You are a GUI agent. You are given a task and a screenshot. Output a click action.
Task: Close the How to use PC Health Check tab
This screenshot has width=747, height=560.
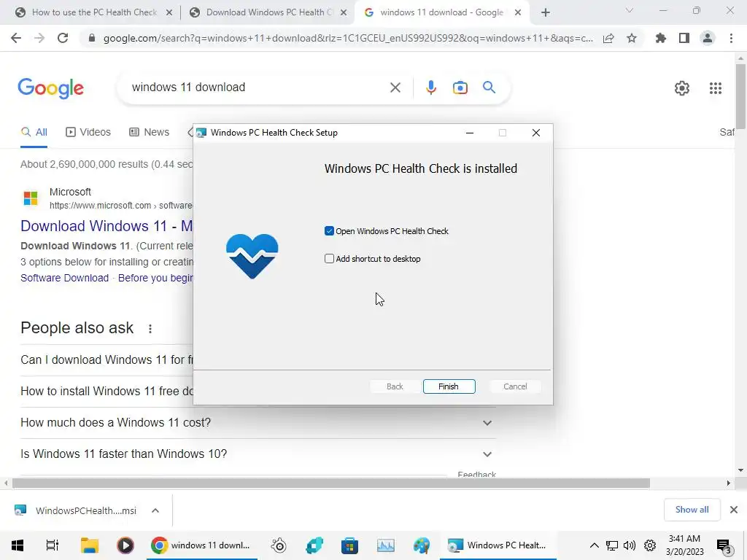click(169, 13)
